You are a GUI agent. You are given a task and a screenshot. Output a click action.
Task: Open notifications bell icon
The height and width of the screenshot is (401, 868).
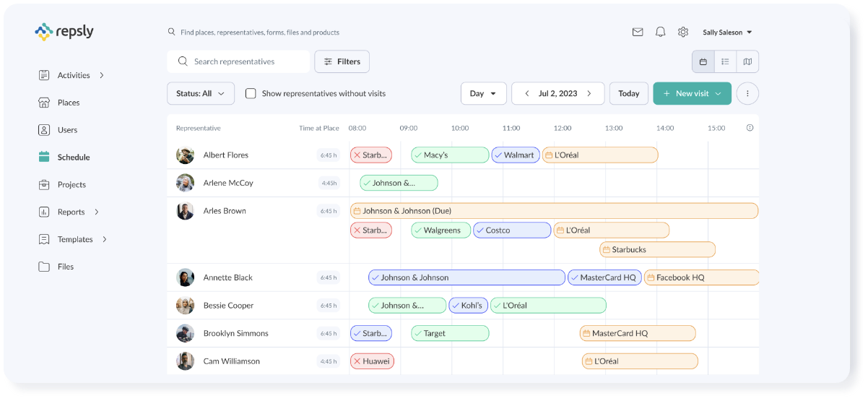(660, 32)
